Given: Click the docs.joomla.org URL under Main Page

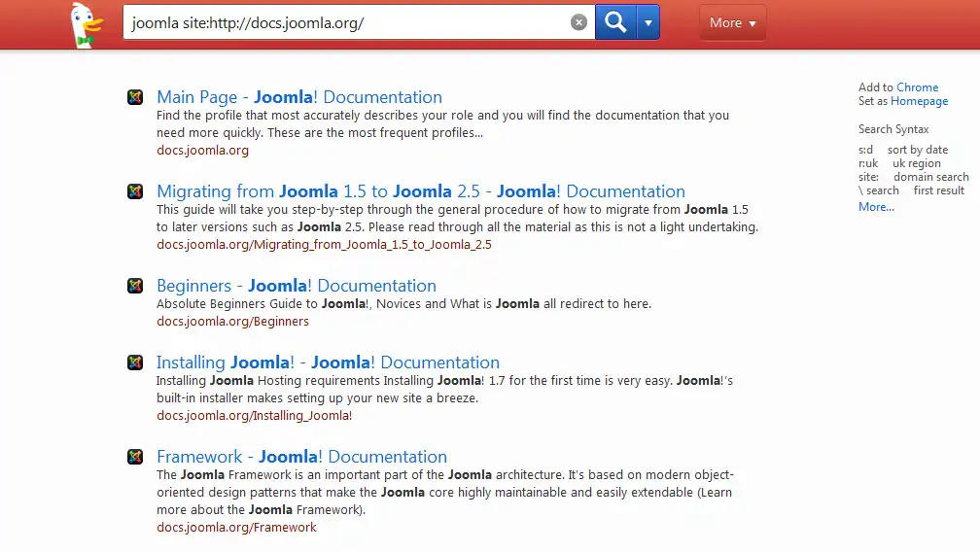Looking at the screenshot, I should click(202, 150).
